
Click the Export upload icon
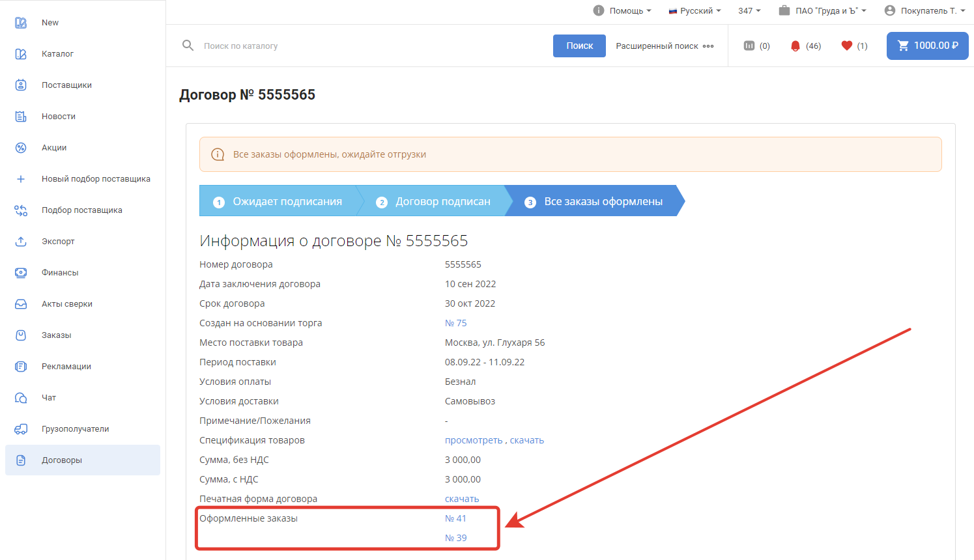(x=21, y=242)
